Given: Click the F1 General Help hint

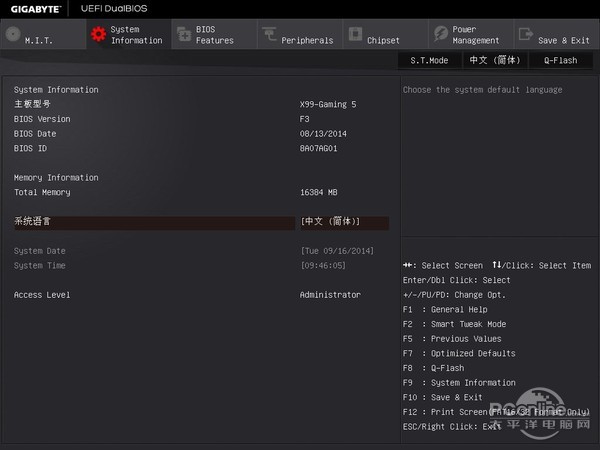Looking at the screenshot, I should click(445, 310).
